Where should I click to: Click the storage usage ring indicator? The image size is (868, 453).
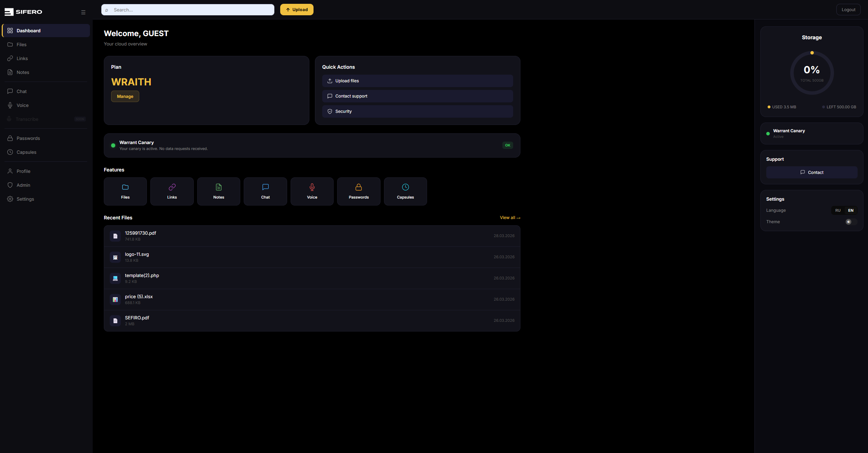coord(812,73)
